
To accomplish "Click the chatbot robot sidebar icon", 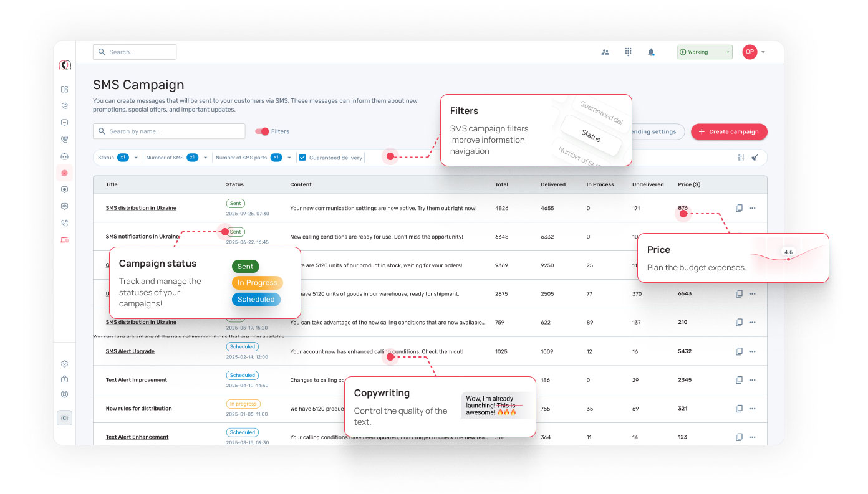I will pos(64,156).
